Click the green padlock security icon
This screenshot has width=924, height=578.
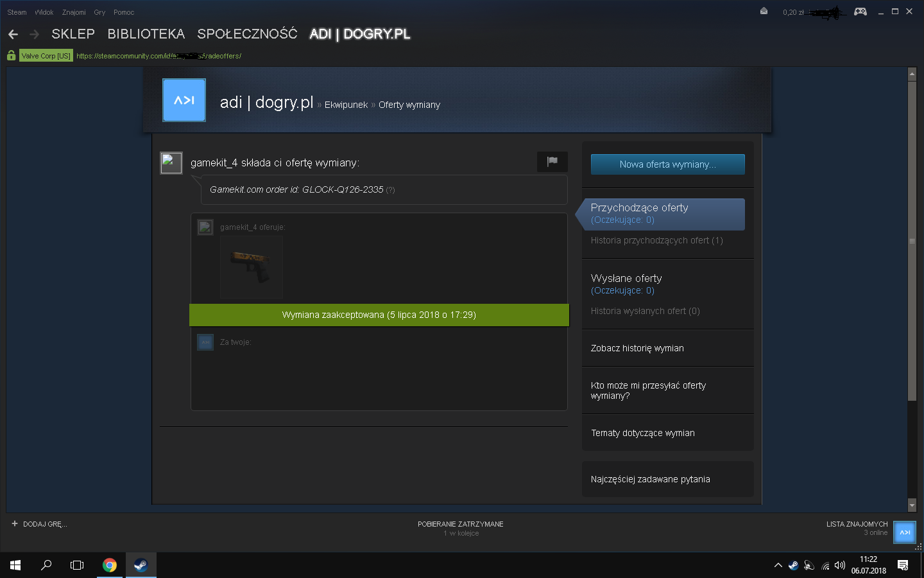(x=12, y=56)
